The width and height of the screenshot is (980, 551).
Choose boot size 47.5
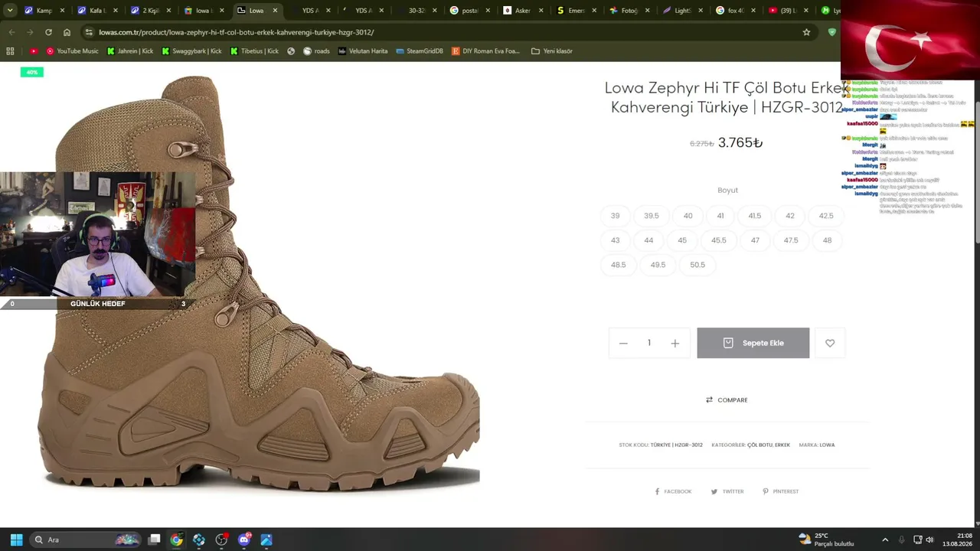791,240
